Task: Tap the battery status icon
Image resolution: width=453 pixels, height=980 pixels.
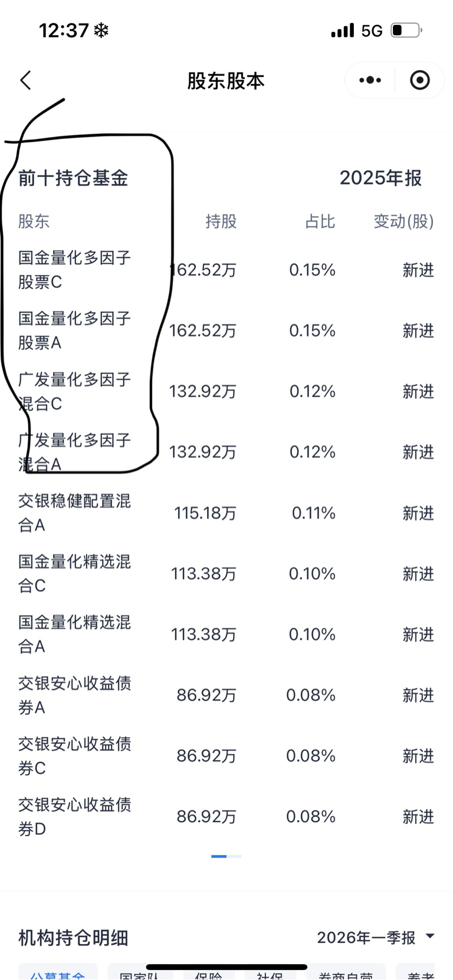Action: pos(406,30)
